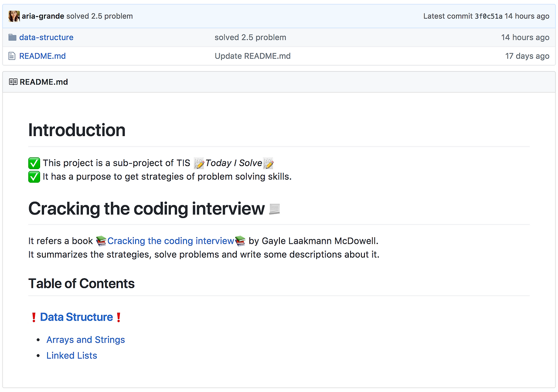
Task: Click the red exclamation before Data Structure
Action: pyautogui.click(x=34, y=317)
